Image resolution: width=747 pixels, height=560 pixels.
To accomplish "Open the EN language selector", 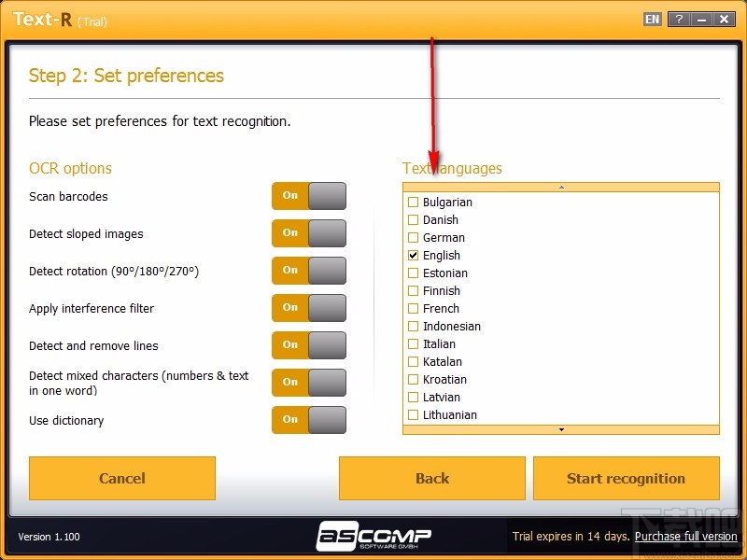I will click(x=652, y=20).
